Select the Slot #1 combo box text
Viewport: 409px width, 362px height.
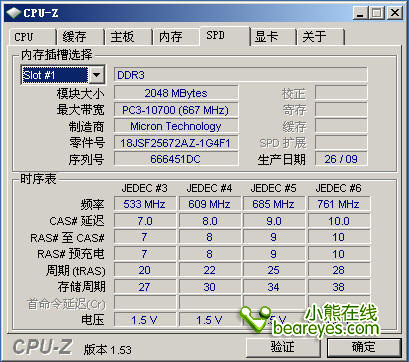[55, 75]
